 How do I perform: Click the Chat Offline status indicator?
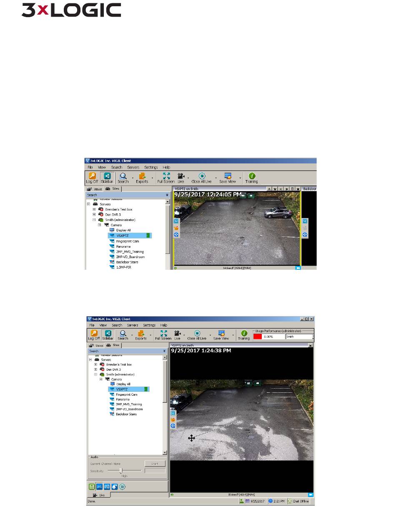click(298, 501)
